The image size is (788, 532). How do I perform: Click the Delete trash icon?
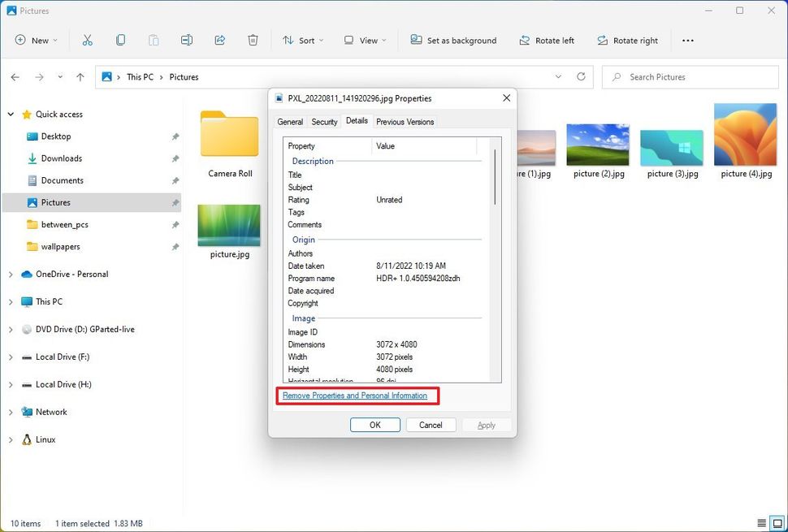coord(253,40)
